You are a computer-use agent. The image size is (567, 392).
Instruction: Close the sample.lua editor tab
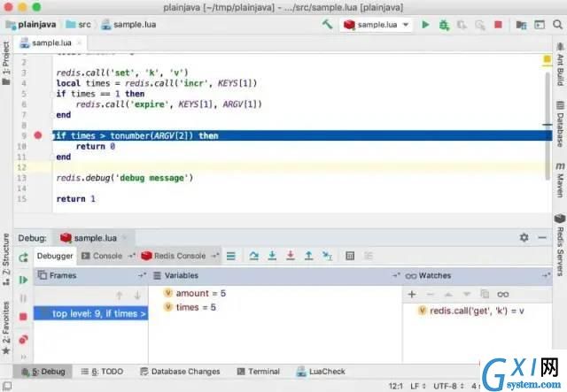[80, 43]
